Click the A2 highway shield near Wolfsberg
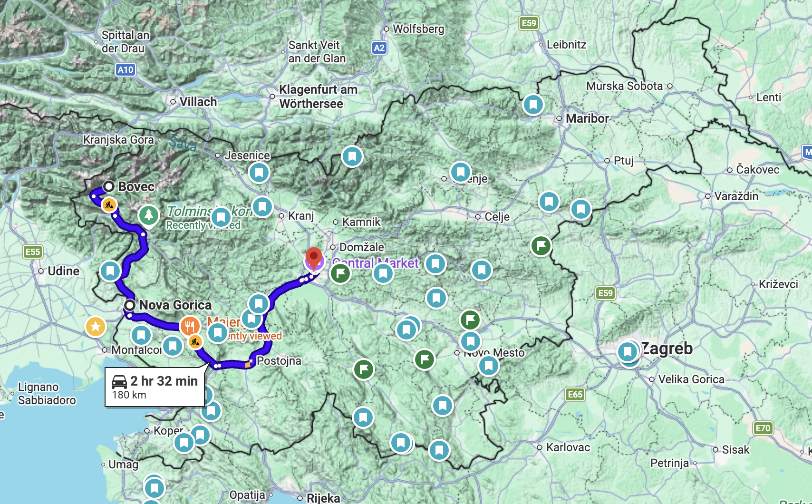Image resolution: width=812 pixels, height=504 pixels. tap(379, 48)
